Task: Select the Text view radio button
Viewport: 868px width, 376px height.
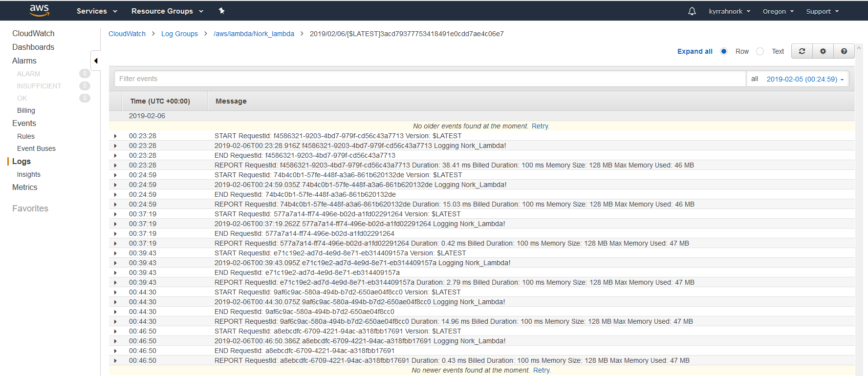Action: coord(760,51)
